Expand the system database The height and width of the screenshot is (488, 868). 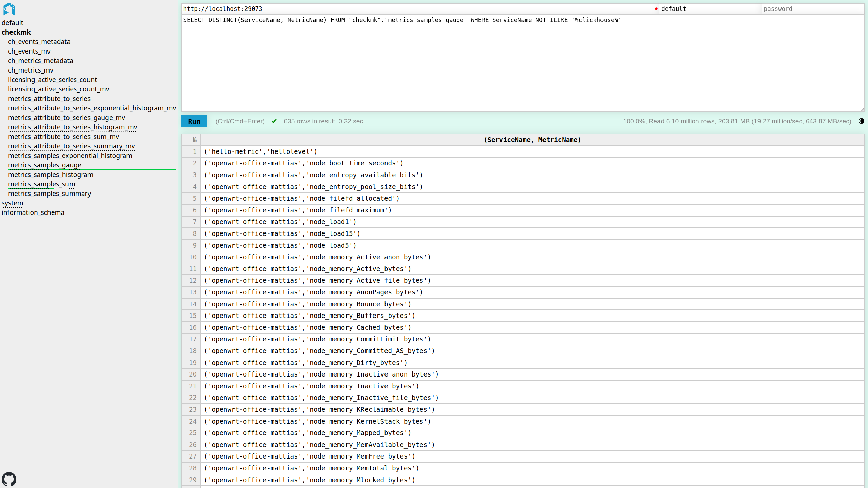12,203
